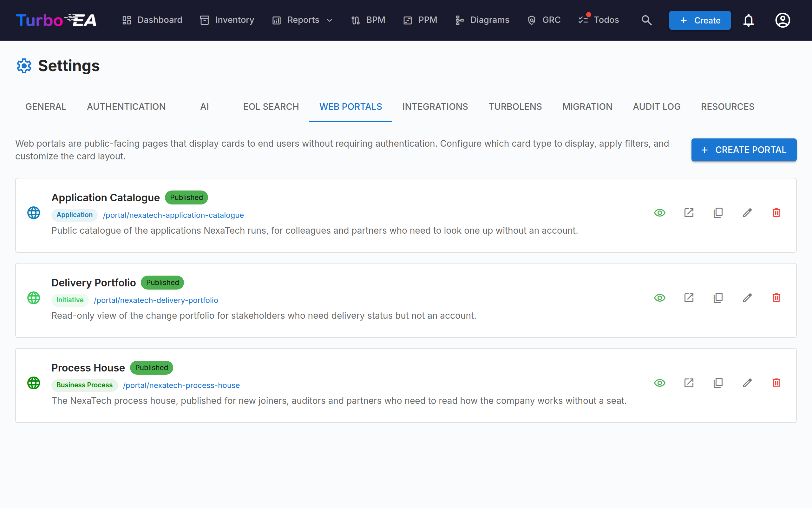Click the Business Process type chip
Viewport: 812px width, 508px height.
[85, 385]
